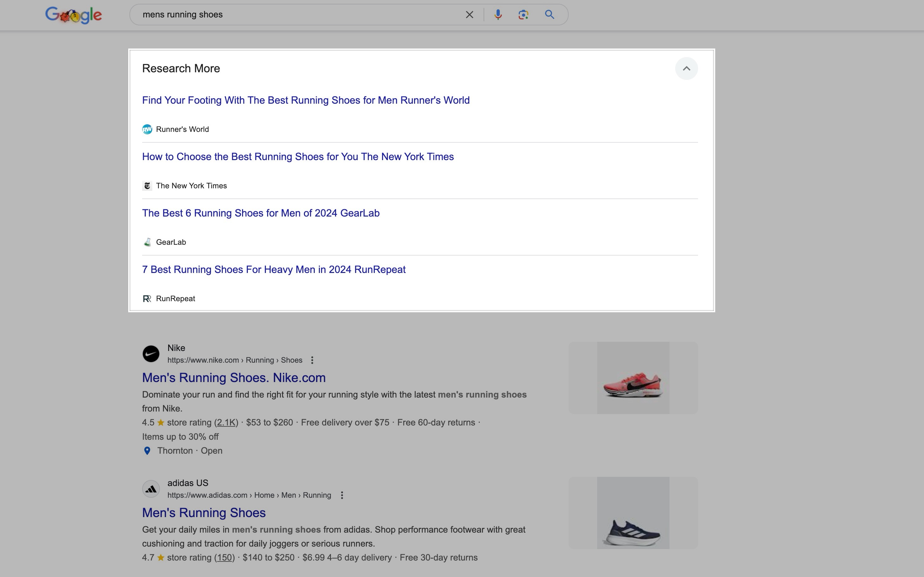Click the Nike swoosh logo icon
The width and height of the screenshot is (924, 577).
pyautogui.click(x=151, y=353)
